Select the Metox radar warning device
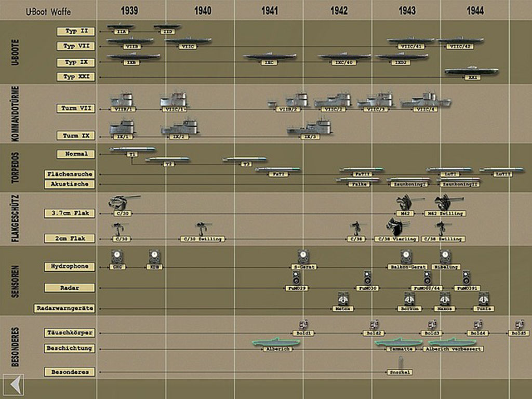Viewport: 532px width, 399px height. tap(342, 299)
